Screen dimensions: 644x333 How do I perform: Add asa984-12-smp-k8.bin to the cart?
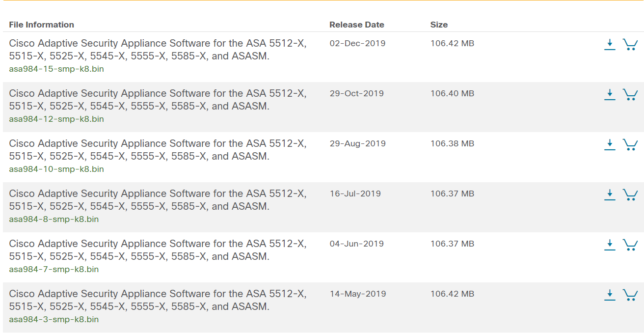pyautogui.click(x=631, y=94)
